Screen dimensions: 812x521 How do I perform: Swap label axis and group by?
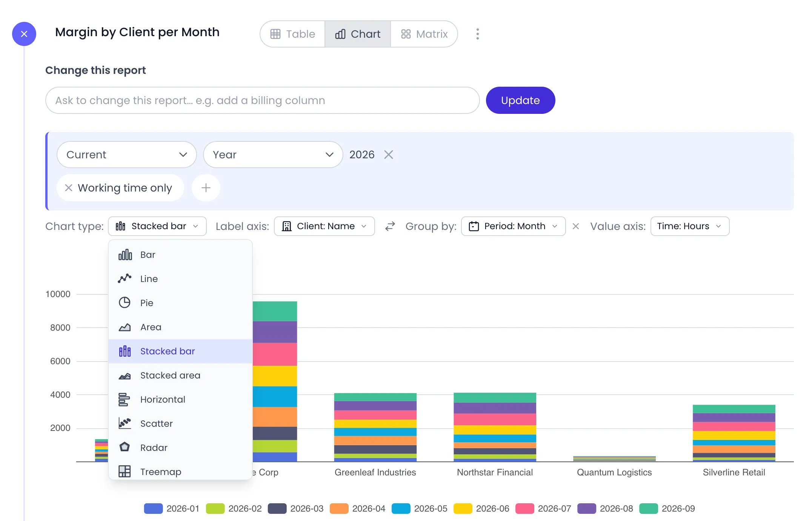[390, 226]
